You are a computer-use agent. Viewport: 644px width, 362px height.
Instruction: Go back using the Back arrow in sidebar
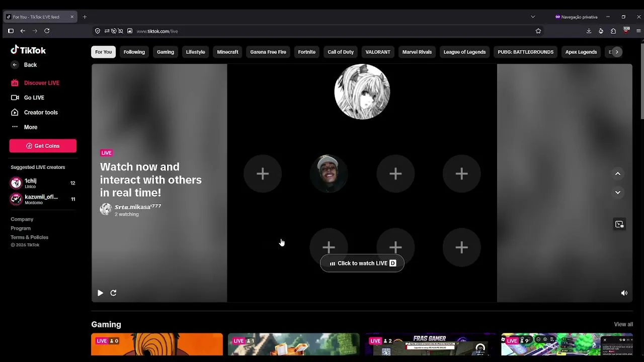(24, 65)
